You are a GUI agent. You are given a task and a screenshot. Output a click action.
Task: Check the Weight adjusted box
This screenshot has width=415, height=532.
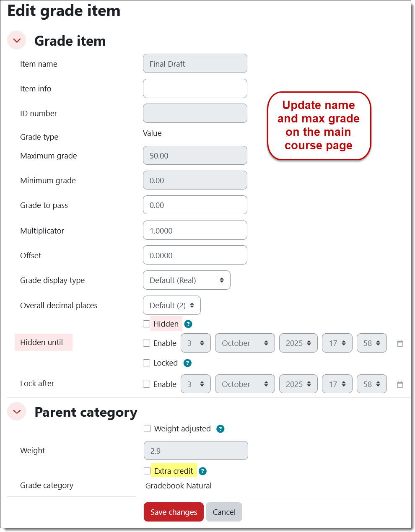148,428
